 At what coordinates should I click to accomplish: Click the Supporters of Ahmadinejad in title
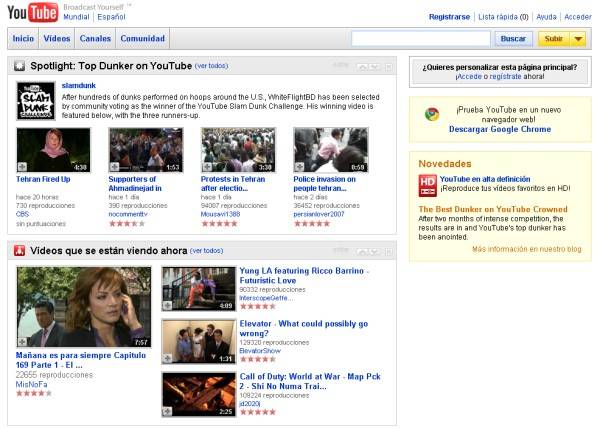point(135,184)
